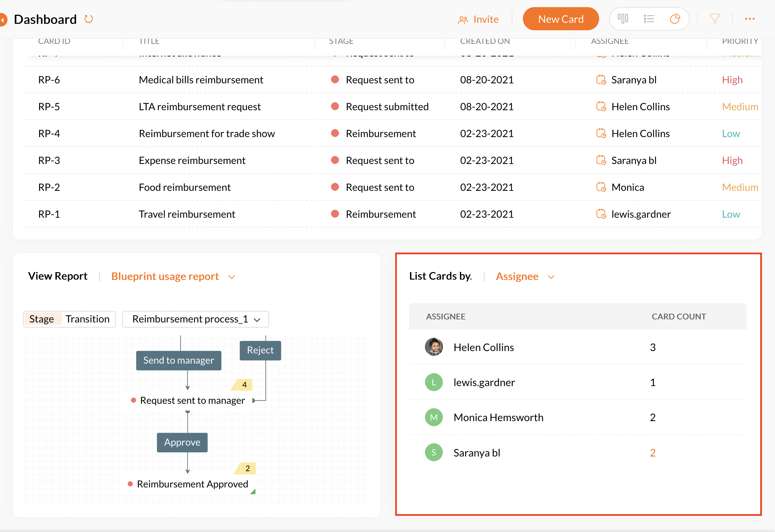Switch to the board (kanban) view icon
Image resolution: width=775 pixels, height=532 pixels.
[x=623, y=19]
